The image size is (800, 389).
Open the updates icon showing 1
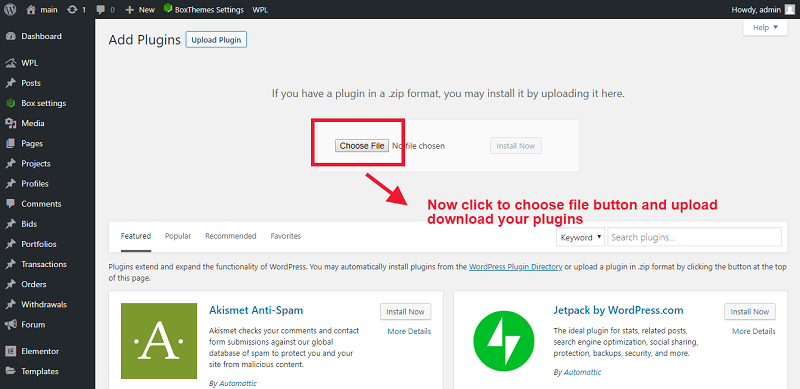coord(72,9)
